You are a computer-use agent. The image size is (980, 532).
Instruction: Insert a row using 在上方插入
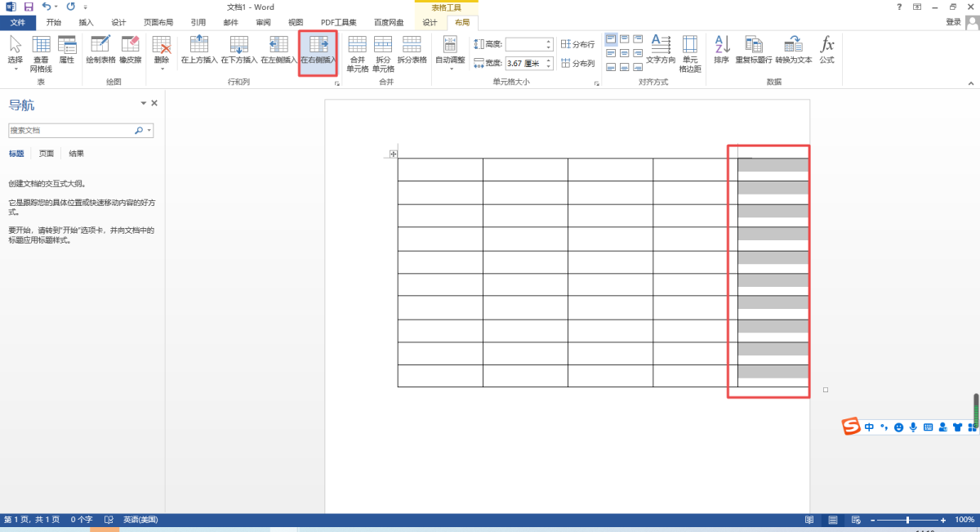point(199,50)
